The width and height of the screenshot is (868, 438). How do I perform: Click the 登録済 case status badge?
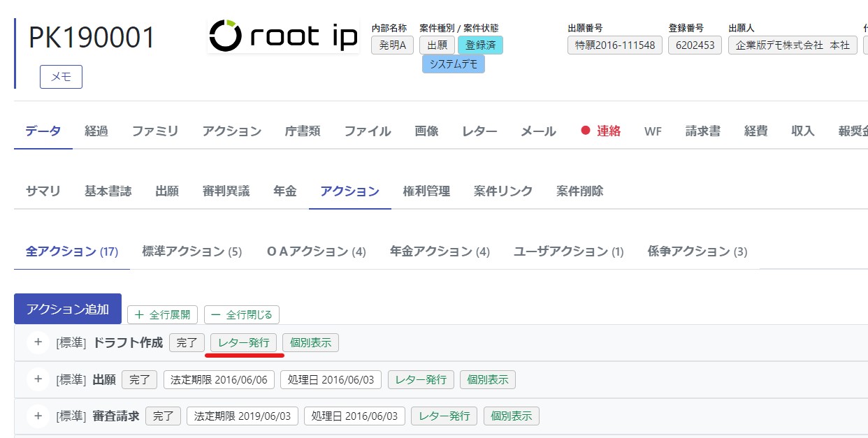[480, 45]
